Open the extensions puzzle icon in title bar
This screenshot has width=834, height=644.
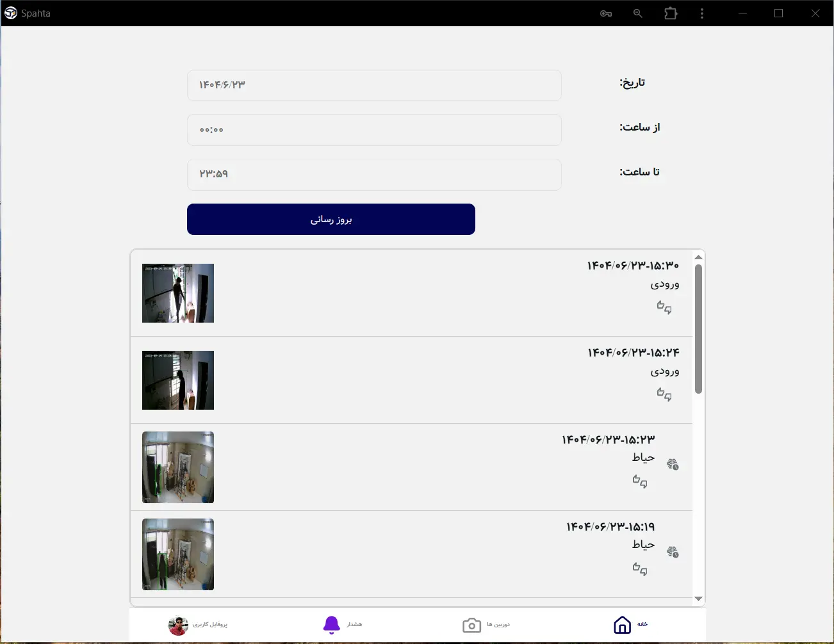(671, 13)
